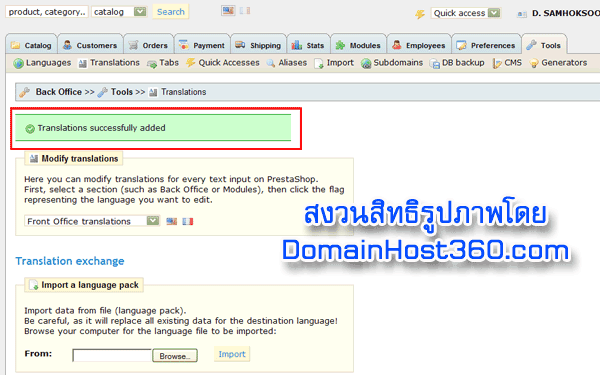600x375 pixels.
Task: Click the Import language pack button
Action: point(232,354)
